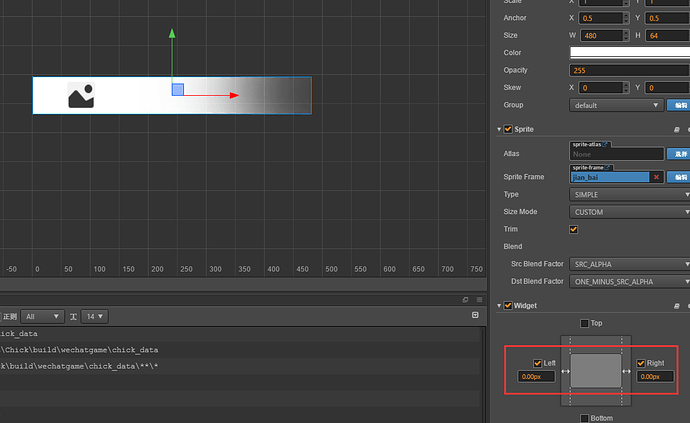
Task: Collapse the Sprite component section
Action: point(499,129)
